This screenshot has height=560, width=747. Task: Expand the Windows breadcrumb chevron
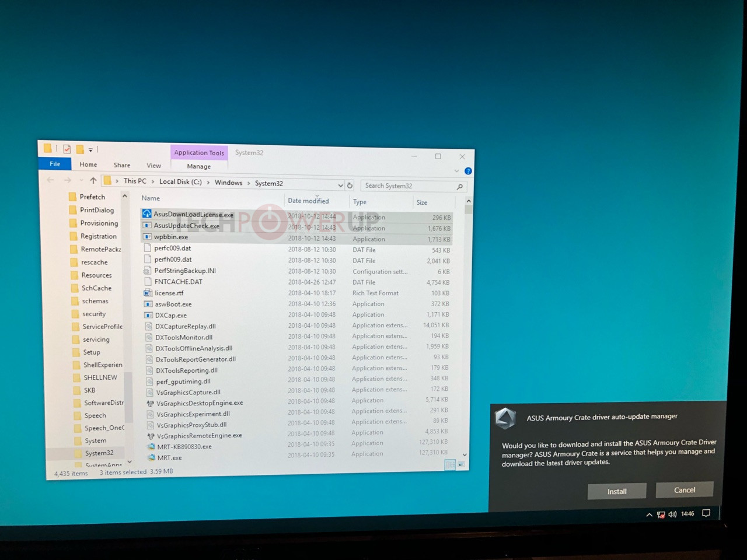[x=249, y=183]
